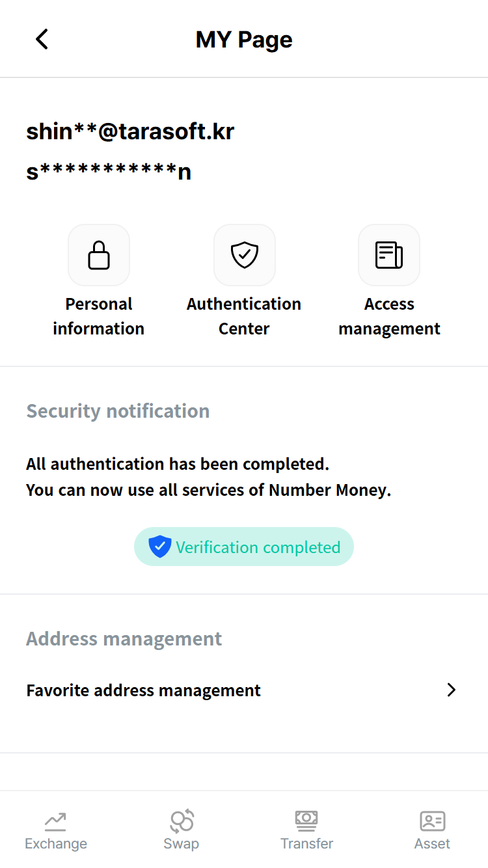Select the Personal information label
The width and height of the screenshot is (488, 868).
99,316
